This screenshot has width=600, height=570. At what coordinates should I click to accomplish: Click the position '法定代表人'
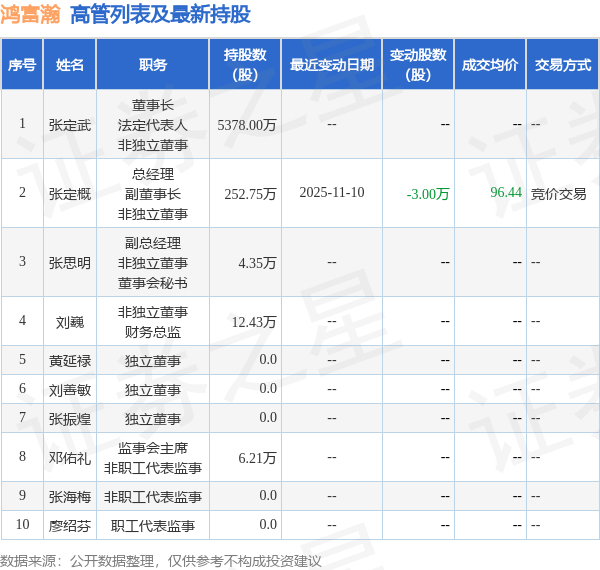coord(153,125)
